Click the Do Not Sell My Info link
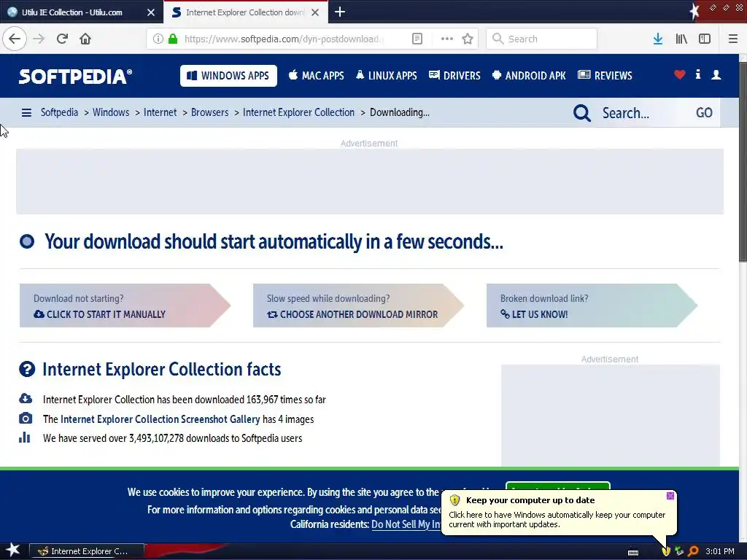The image size is (747, 560). coord(406,524)
